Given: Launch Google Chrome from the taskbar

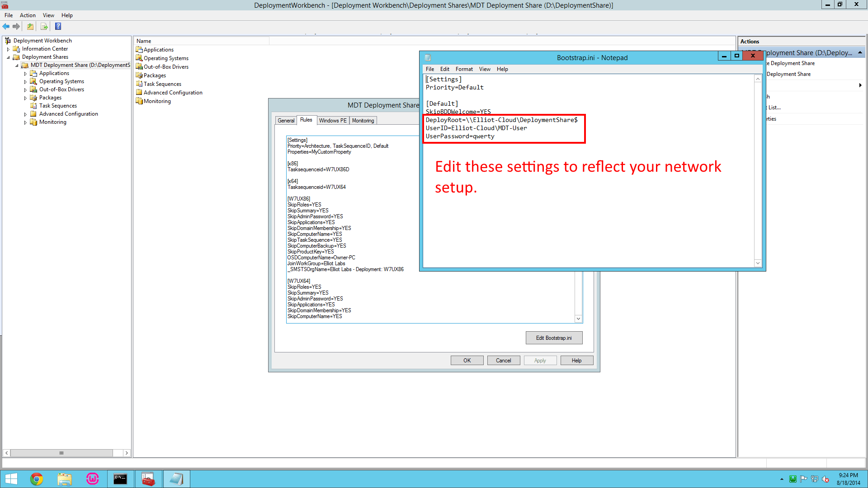Looking at the screenshot, I should point(37,479).
